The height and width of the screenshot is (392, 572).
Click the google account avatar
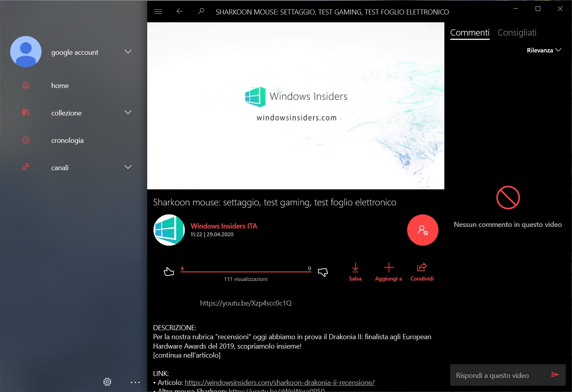click(26, 52)
